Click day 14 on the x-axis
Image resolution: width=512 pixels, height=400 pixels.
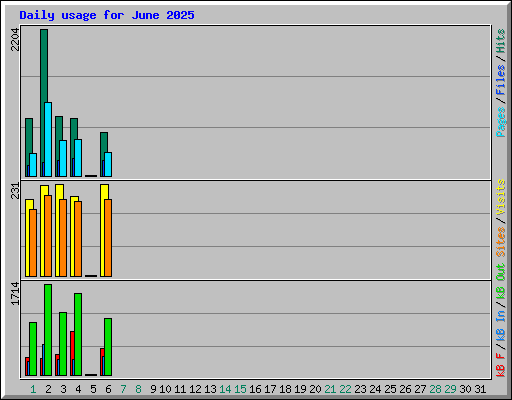[225, 389]
